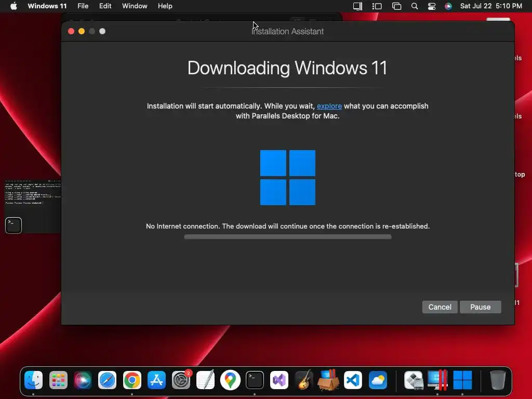The width and height of the screenshot is (532, 399).
Task: Open Parallels Desktop from the Dock
Action: click(437, 380)
